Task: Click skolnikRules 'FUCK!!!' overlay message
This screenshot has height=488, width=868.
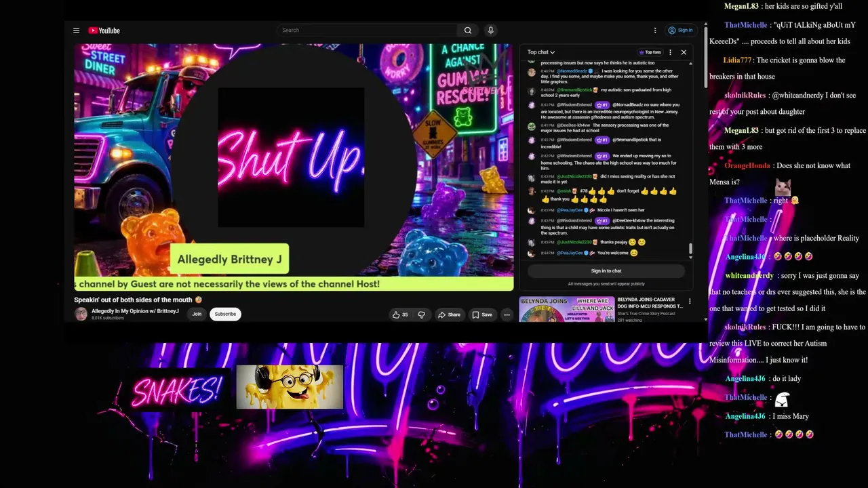Action: pyautogui.click(x=787, y=344)
